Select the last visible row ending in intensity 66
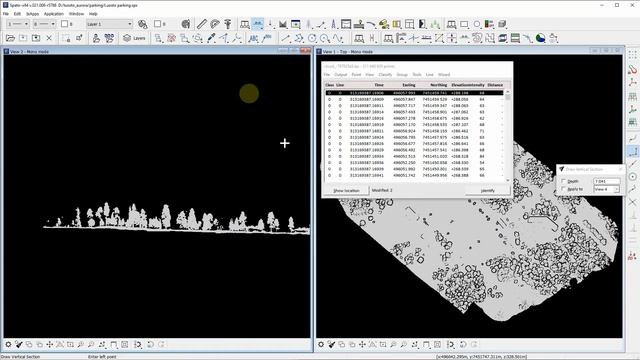 tap(414, 175)
